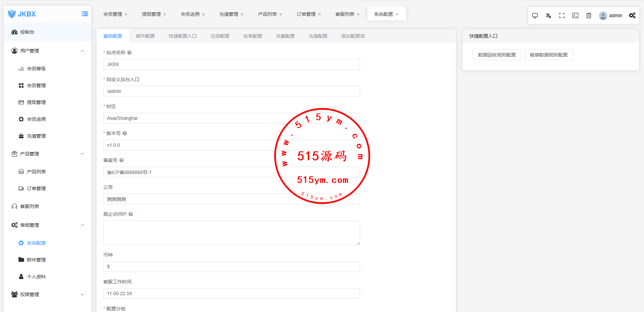The height and width of the screenshot is (312, 644).
Task: Switch to the 邮件配置 tab
Action: pyautogui.click(x=145, y=36)
